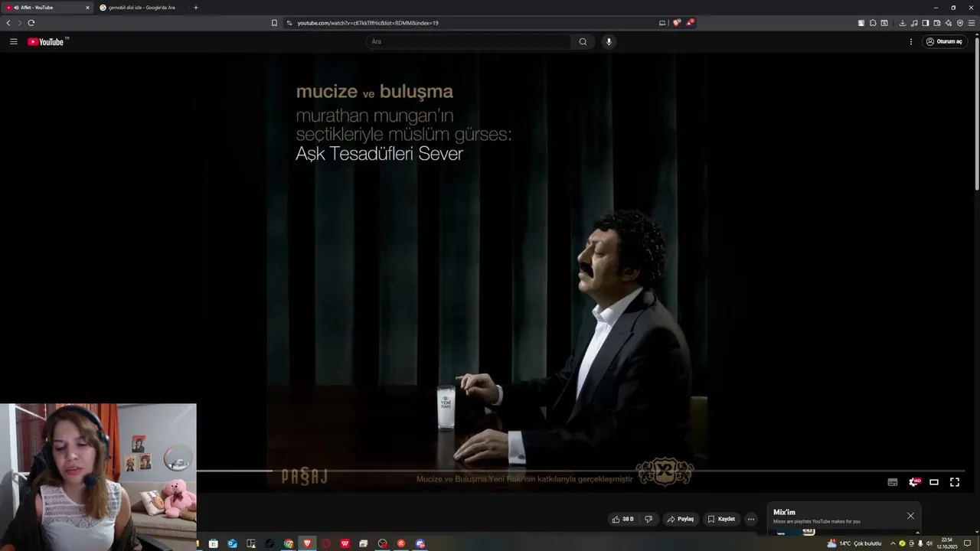980x551 pixels.
Task: Switch to theater mode
Action: click(x=934, y=482)
